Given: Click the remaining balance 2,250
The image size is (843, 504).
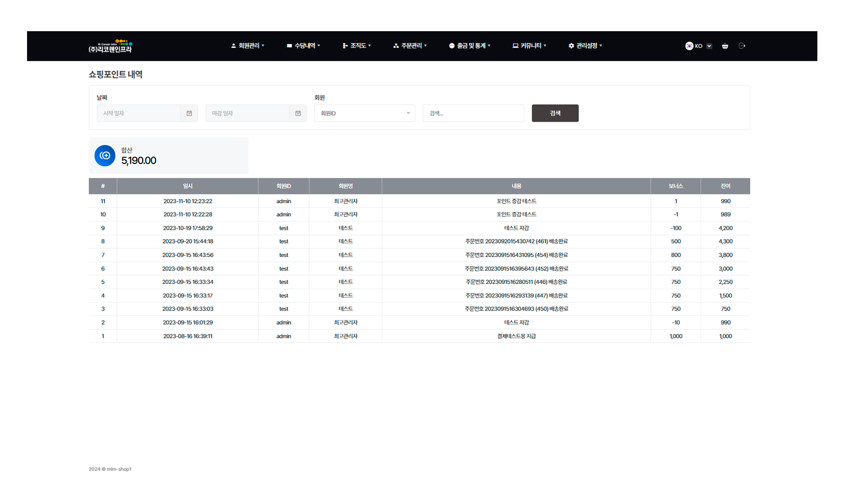Looking at the screenshot, I should (725, 282).
